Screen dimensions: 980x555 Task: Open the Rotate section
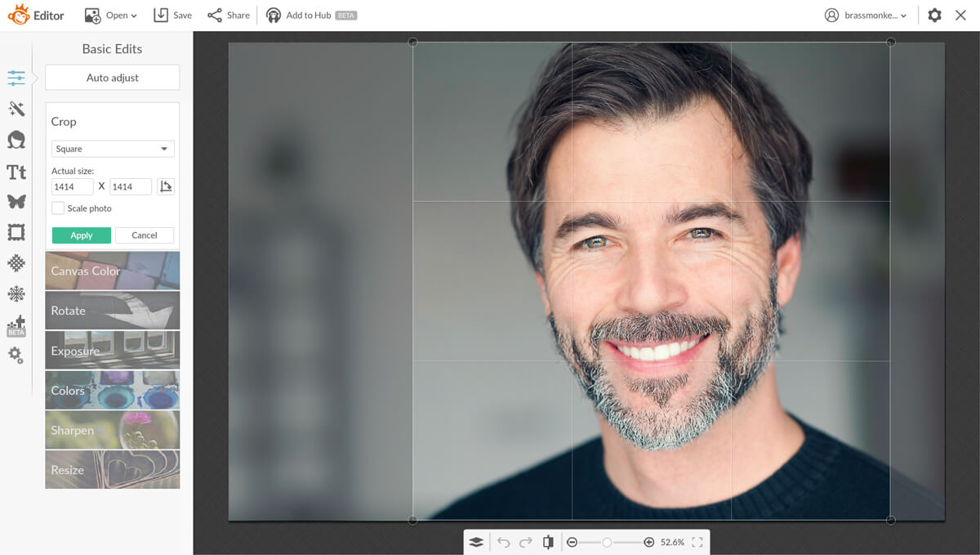112,311
